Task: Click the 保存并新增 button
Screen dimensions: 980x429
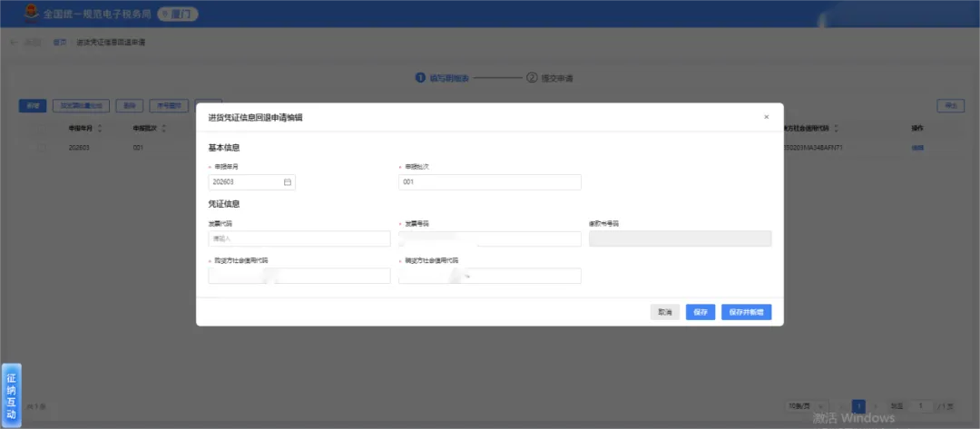Action: (x=746, y=312)
